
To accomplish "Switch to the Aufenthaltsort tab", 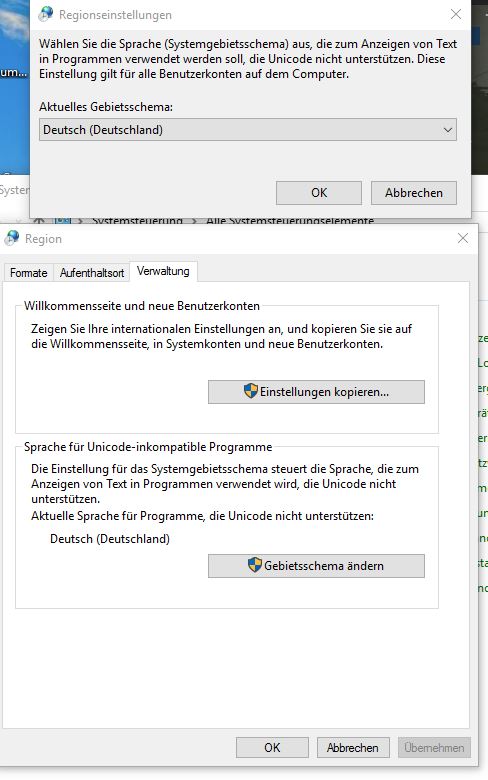I will coord(92,273).
